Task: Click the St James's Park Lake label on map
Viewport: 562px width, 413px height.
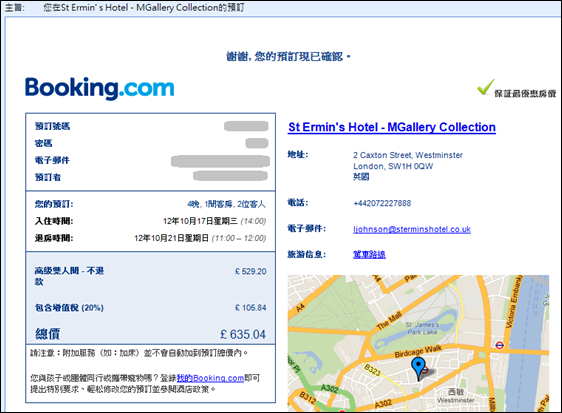Action: [422, 328]
